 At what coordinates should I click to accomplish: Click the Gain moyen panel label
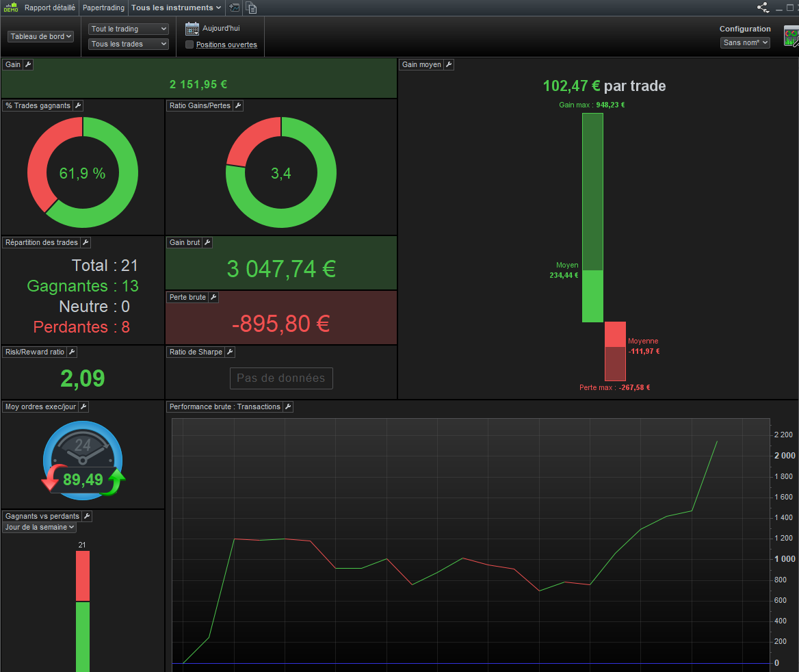[421, 65]
